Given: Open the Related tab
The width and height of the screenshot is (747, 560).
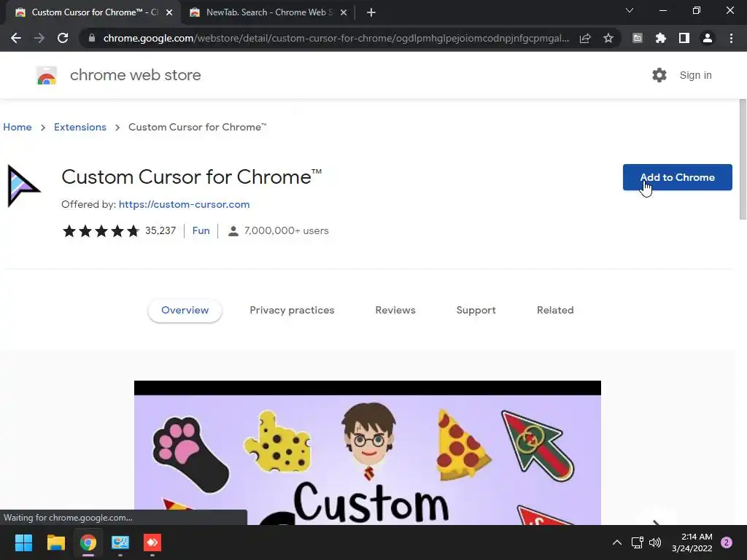Looking at the screenshot, I should pos(555,311).
